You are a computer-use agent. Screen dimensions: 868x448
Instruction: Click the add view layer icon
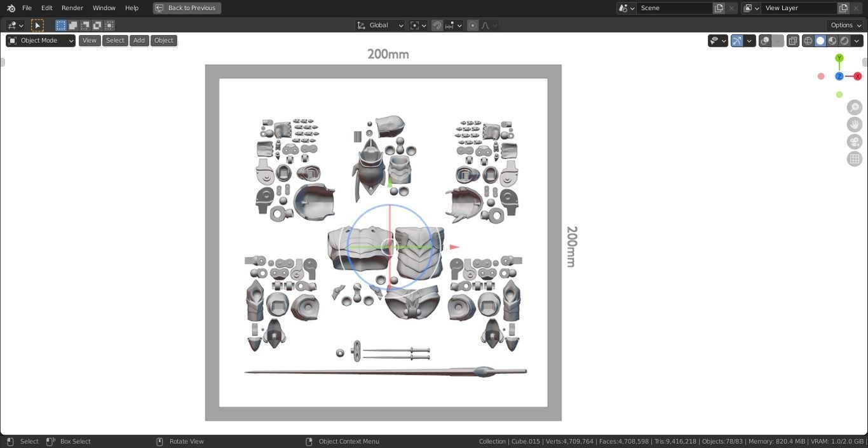[x=843, y=8]
